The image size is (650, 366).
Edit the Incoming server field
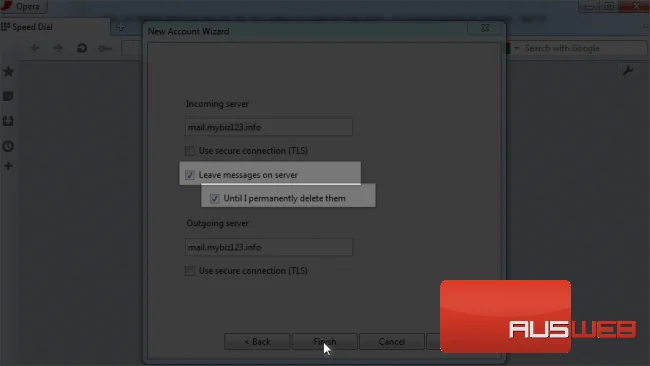(x=269, y=127)
